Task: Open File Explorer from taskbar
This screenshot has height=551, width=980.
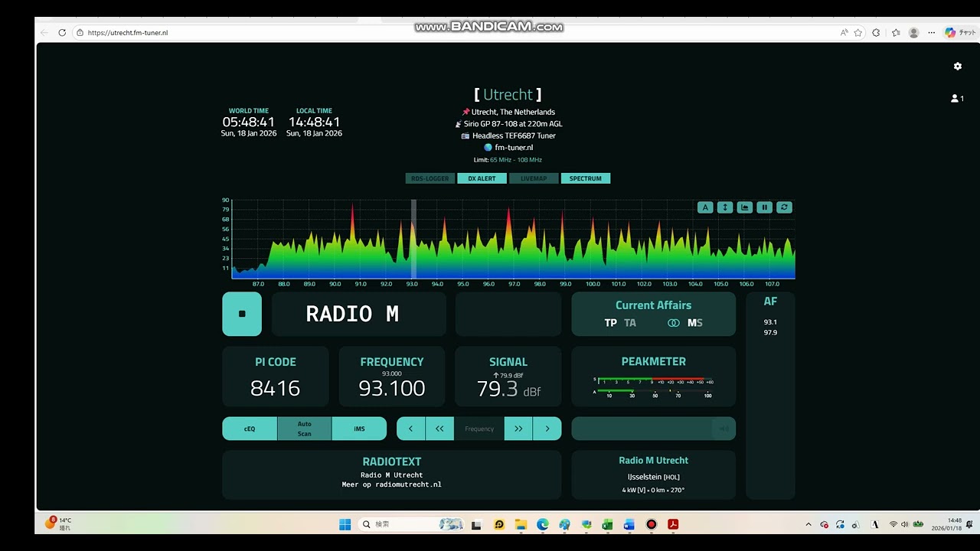Action: tap(521, 524)
